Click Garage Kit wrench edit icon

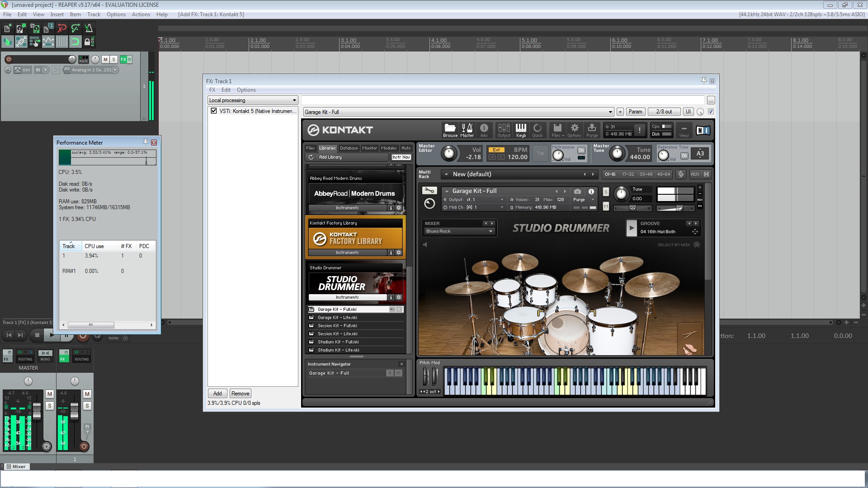pyautogui.click(x=429, y=191)
